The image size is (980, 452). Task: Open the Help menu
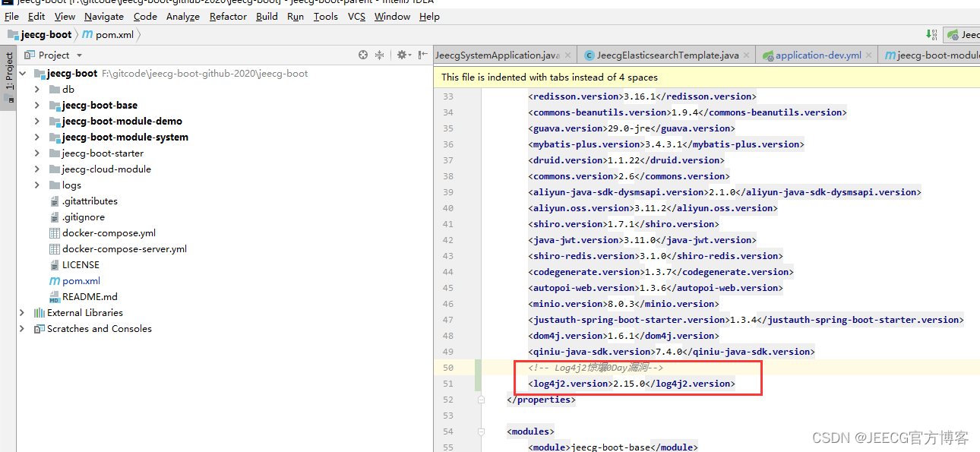point(429,16)
